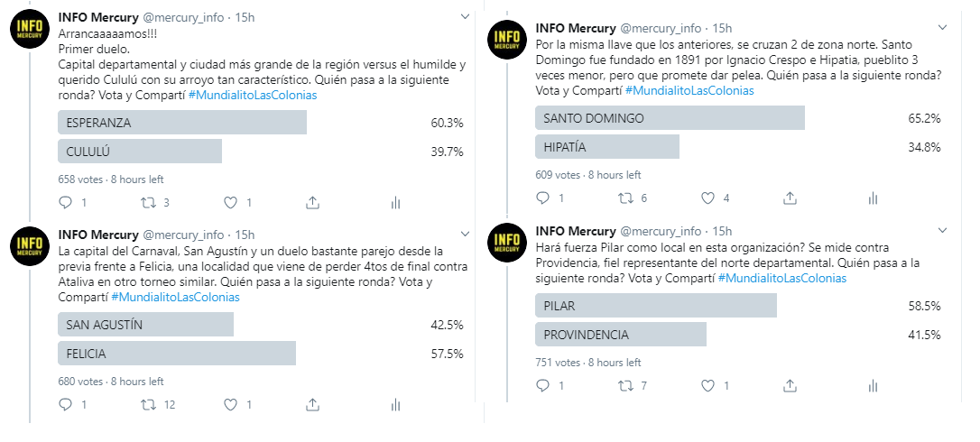
Task: Like the Pilar vs Providencia tweet
Action: [708, 386]
